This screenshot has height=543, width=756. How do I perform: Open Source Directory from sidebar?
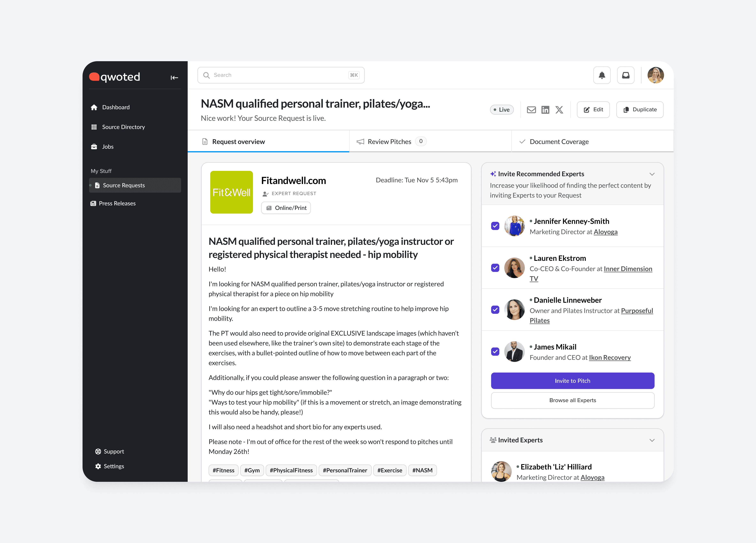(123, 127)
